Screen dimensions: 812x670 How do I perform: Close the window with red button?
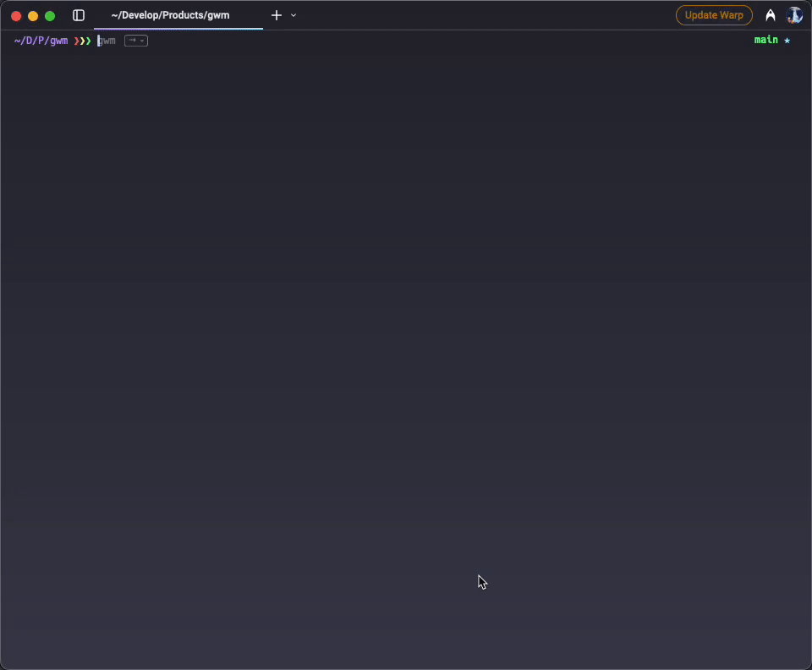(16, 16)
